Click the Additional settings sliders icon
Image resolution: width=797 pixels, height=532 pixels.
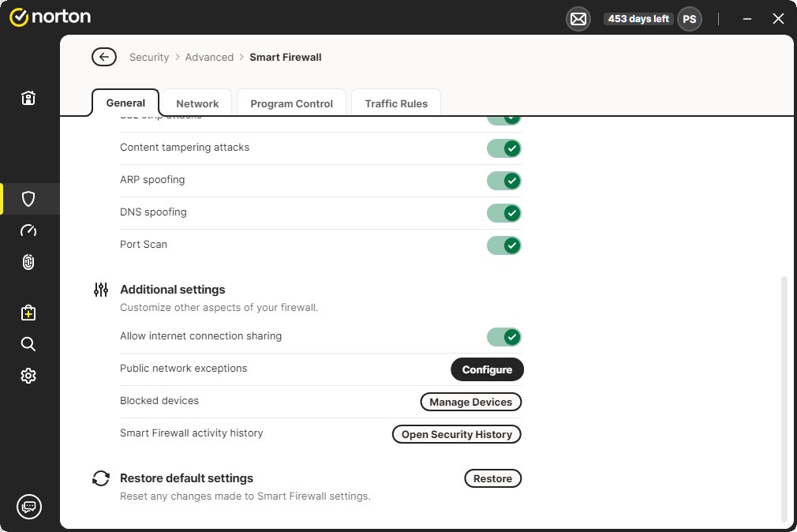pos(101,290)
